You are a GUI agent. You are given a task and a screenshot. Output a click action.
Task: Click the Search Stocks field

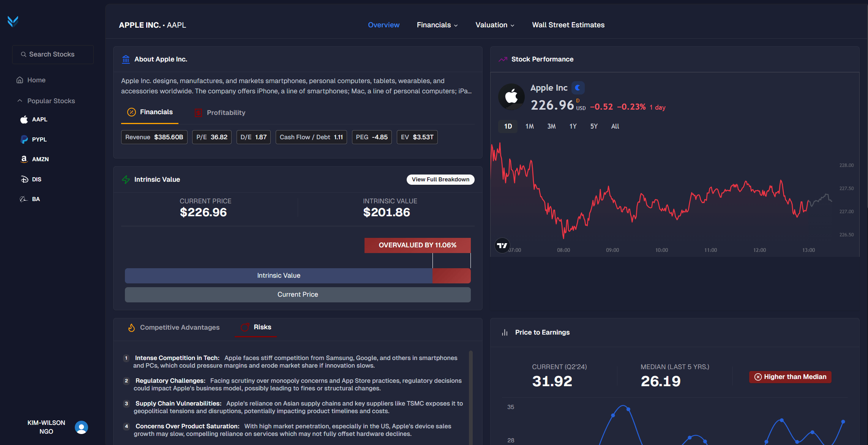[53, 55]
